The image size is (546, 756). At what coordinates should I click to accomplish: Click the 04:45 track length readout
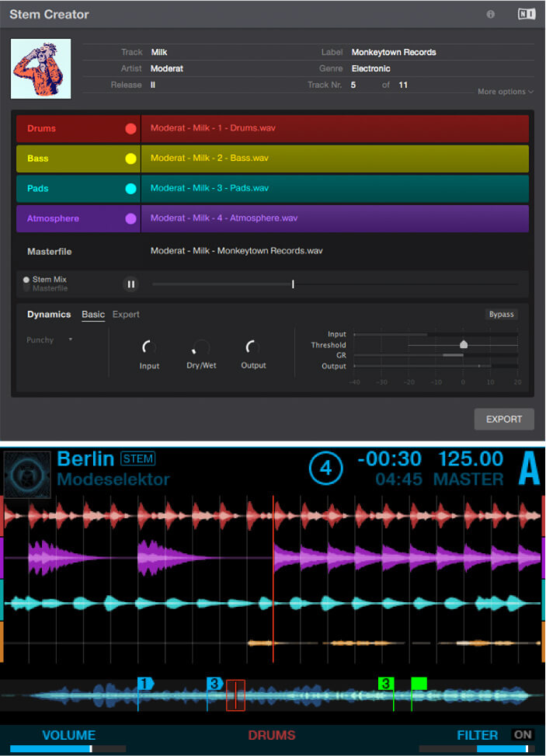click(x=399, y=479)
